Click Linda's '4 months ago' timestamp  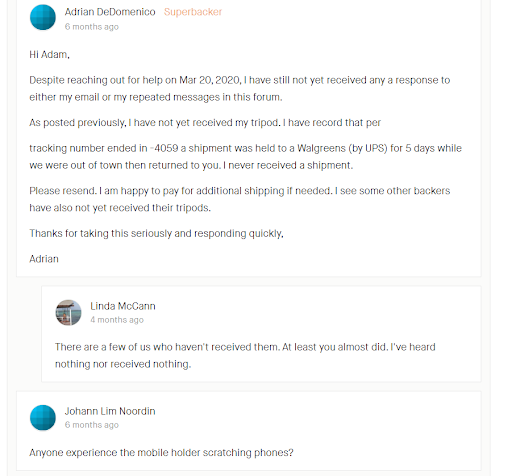click(x=117, y=320)
